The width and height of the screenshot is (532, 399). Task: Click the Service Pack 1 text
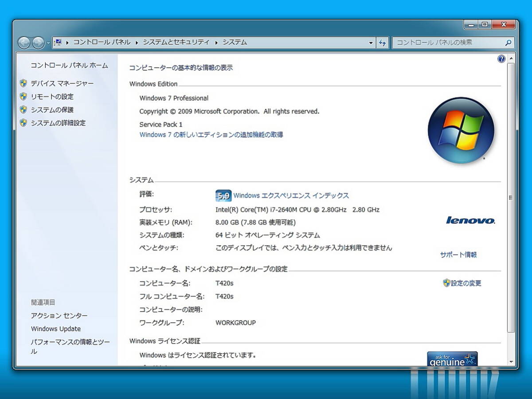point(161,125)
